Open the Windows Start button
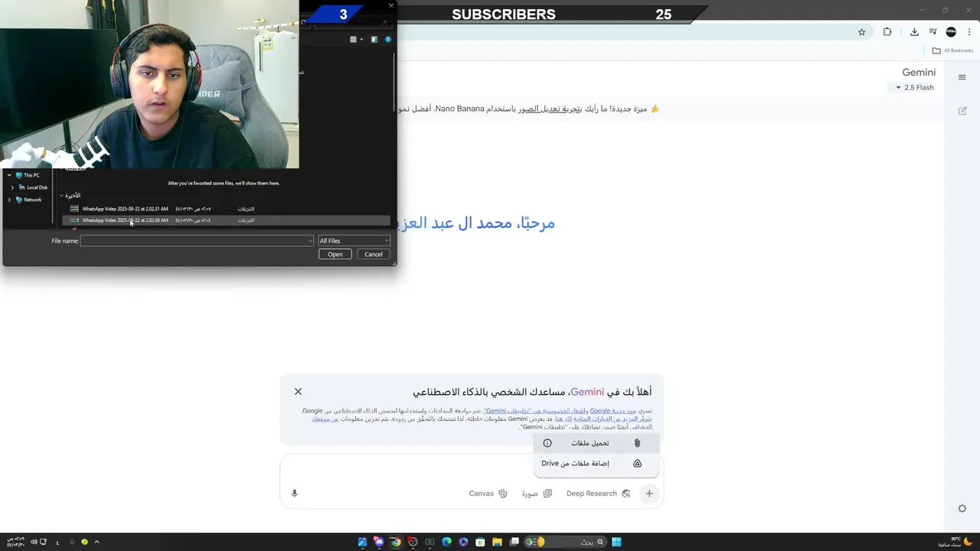Viewport: 980px width, 551px height. [616, 542]
